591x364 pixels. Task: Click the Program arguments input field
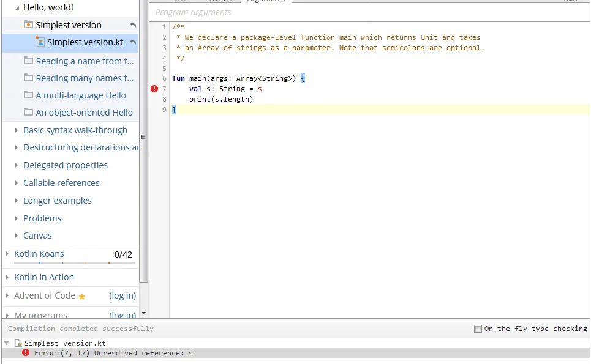(x=369, y=12)
